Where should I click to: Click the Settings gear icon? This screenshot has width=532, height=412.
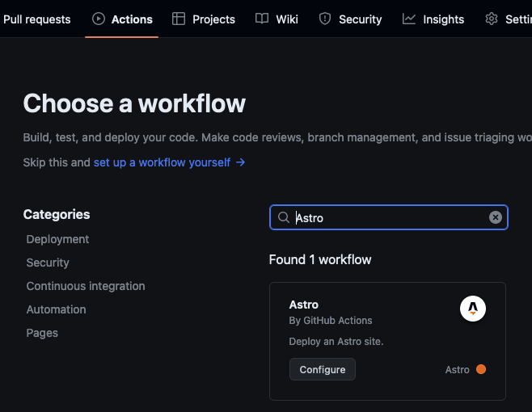click(x=492, y=19)
